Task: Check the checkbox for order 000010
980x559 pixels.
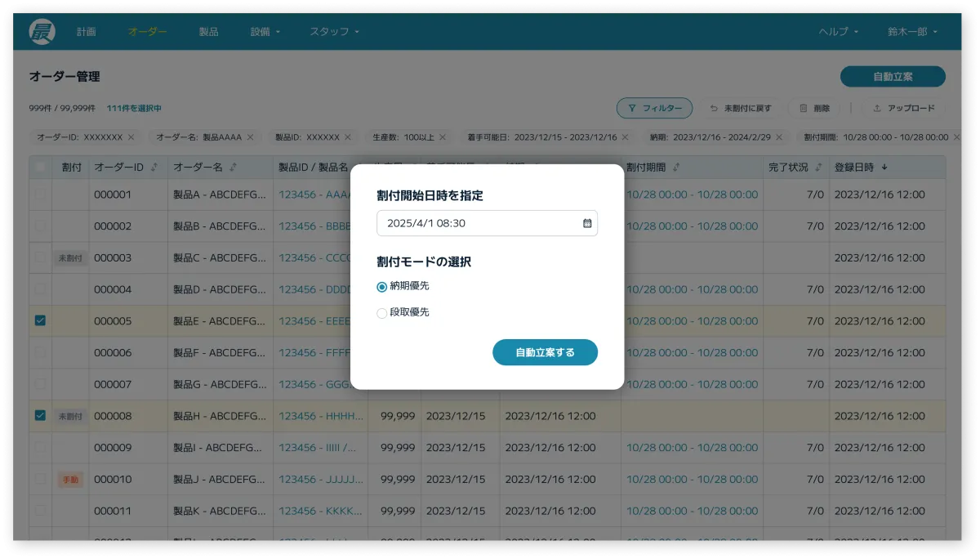Action: click(40, 479)
